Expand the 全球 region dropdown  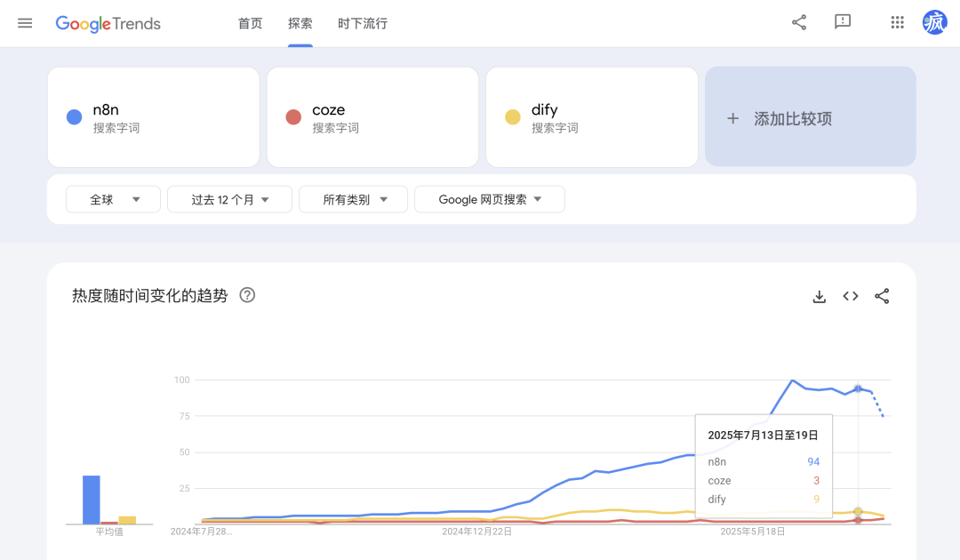coord(114,200)
